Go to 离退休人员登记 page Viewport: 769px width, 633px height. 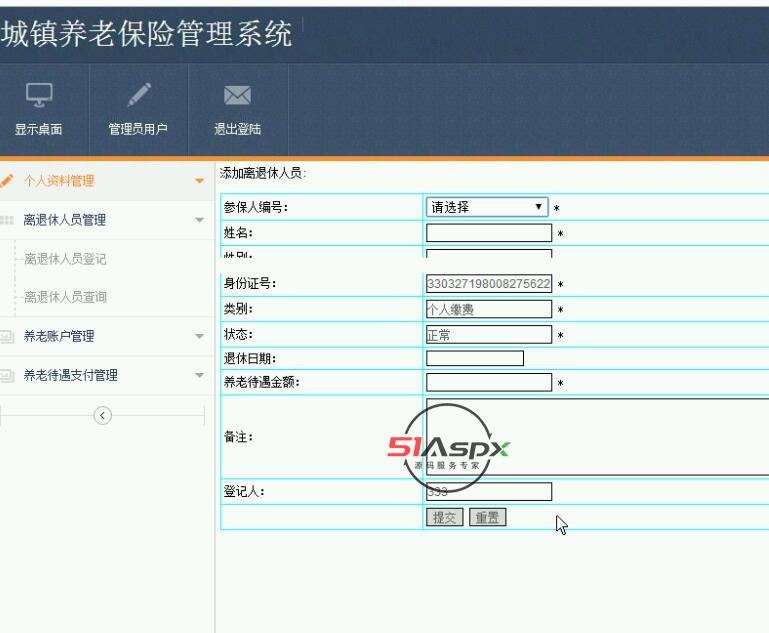tap(65, 259)
